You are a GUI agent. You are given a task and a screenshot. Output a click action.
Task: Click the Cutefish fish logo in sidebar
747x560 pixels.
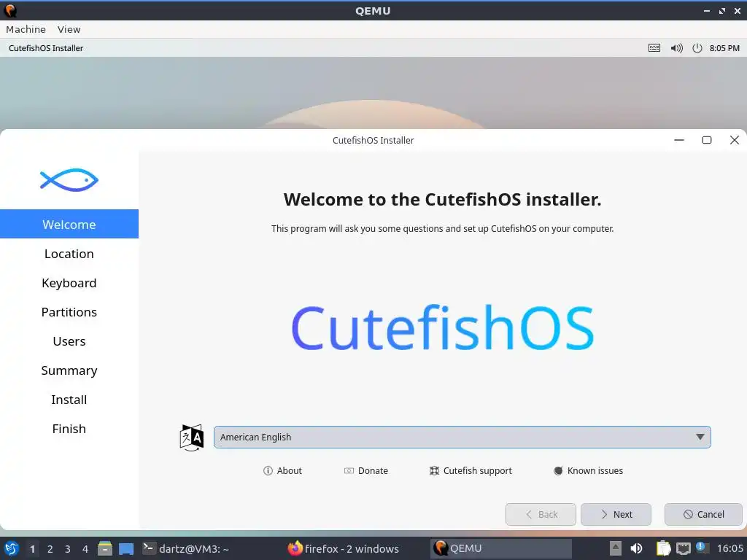69,180
